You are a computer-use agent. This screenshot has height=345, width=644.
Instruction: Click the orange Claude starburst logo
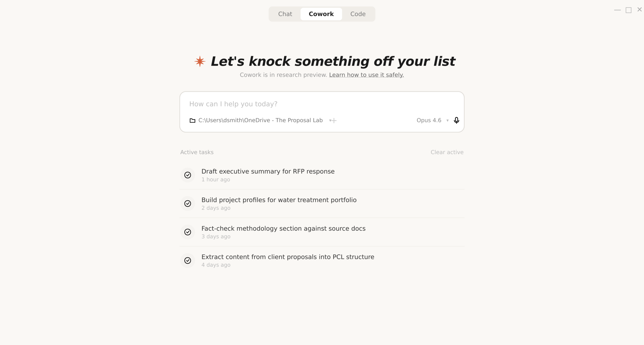tap(200, 61)
